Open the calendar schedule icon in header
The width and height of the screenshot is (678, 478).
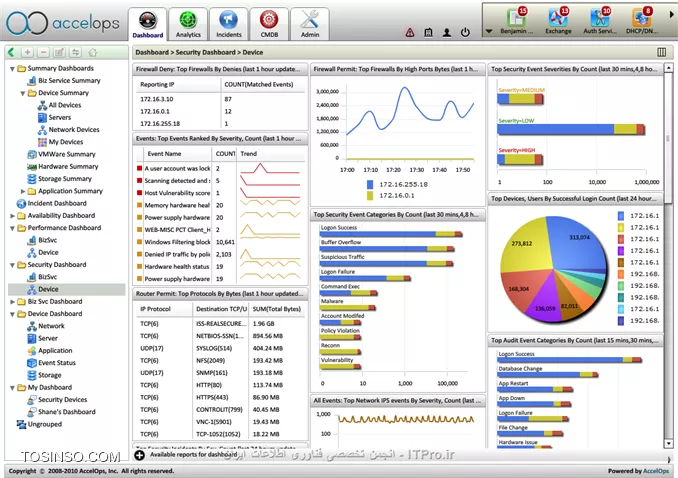(x=429, y=32)
